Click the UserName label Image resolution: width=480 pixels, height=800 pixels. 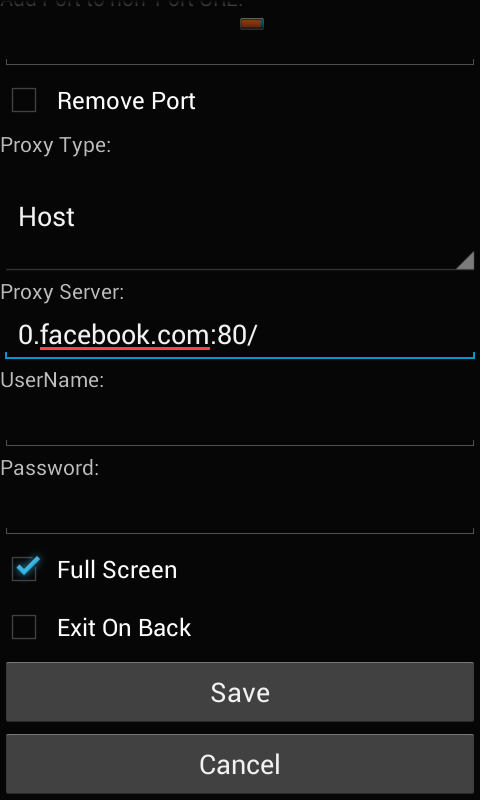click(x=52, y=380)
